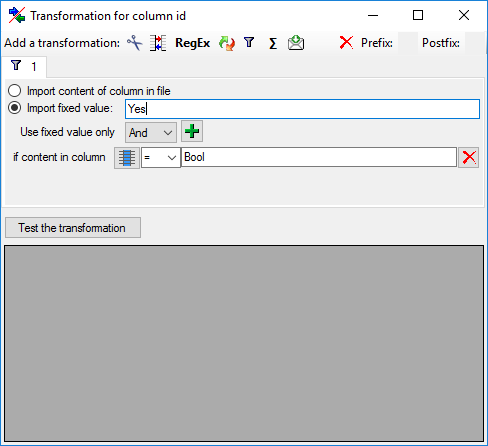The height and width of the screenshot is (446, 488).
Task: Remove transformation with red X in toolbar
Action: pos(346,43)
